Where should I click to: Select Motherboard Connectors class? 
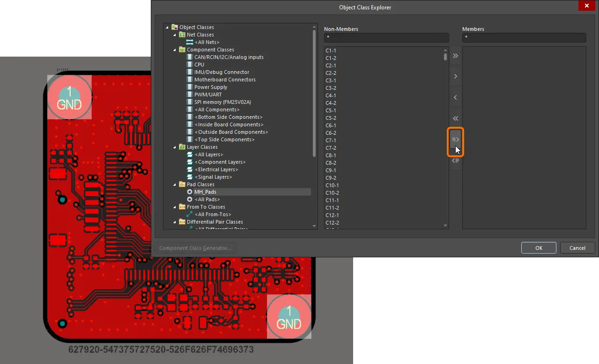coord(225,80)
